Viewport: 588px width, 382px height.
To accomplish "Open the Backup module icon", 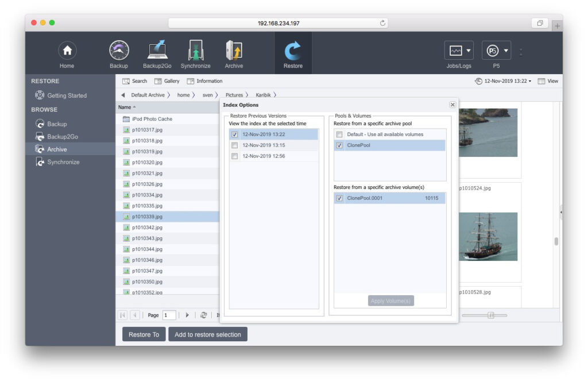I will pyautogui.click(x=119, y=51).
